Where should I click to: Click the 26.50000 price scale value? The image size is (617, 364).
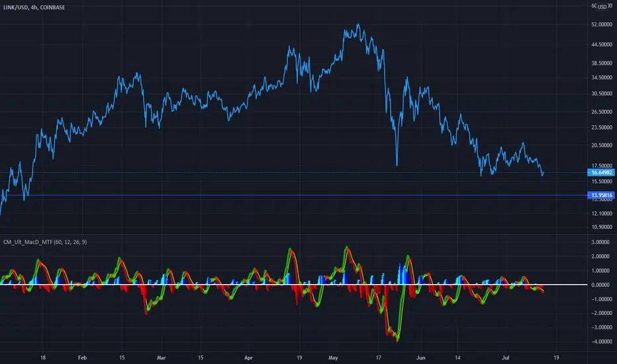point(602,112)
